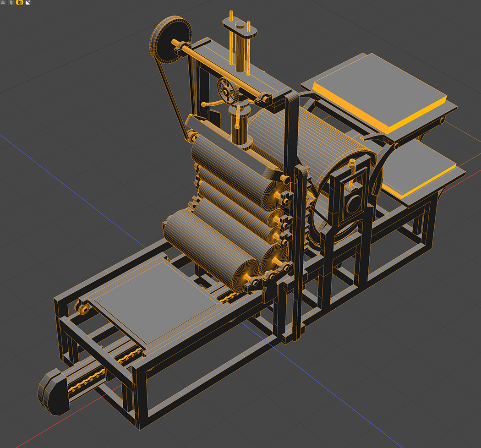
Task: Toggle the highlighted yellow double-panel icon
Action: [x=19, y=2]
